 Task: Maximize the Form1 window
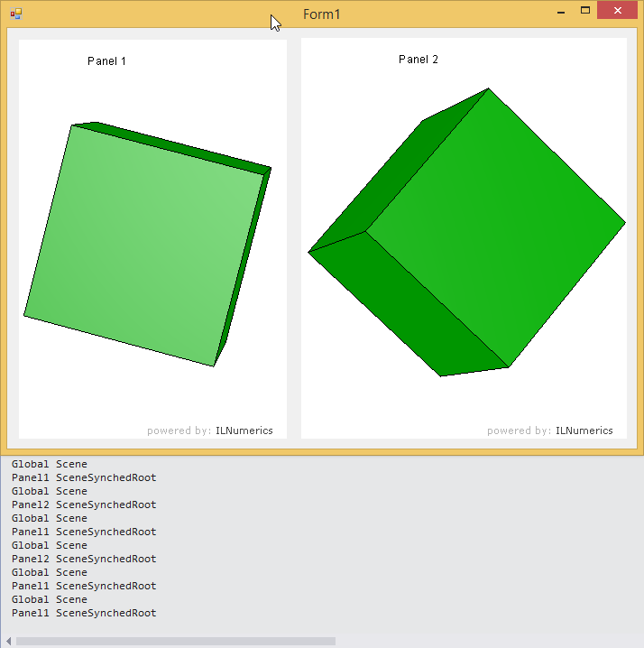585,11
